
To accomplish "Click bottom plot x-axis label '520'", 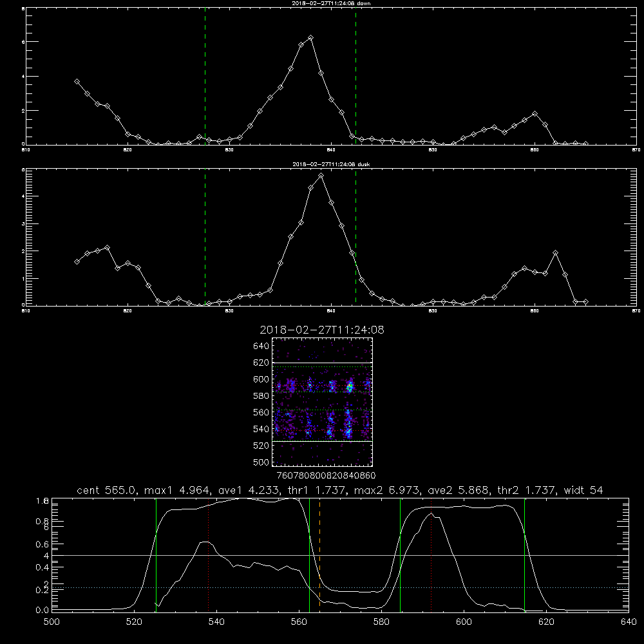I will 134,622.
